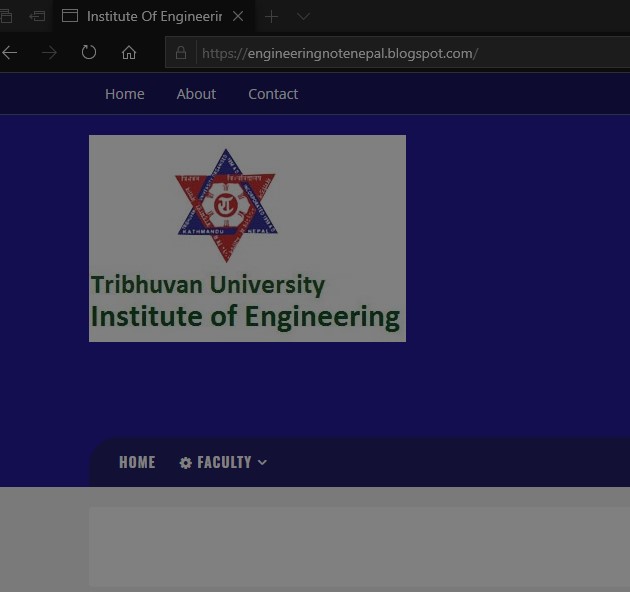This screenshot has width=630, height=592.
Task: Go to the browser home page icon
Action: (x=129, y=53)
